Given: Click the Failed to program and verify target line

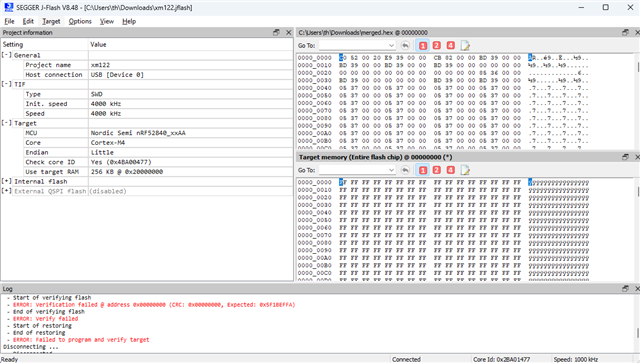Looking at the screenshot, I should [x=81, y=340].
